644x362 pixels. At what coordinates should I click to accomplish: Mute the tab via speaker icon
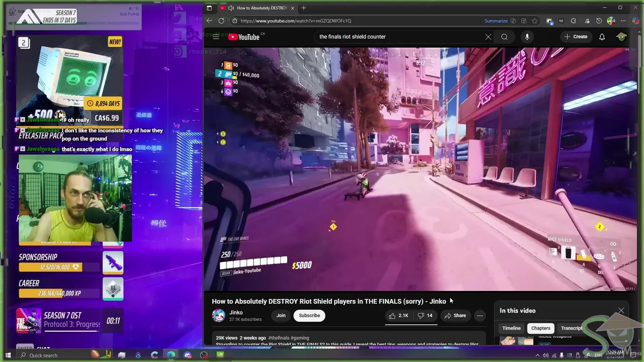pyautogui.click(x=230, y=8)
